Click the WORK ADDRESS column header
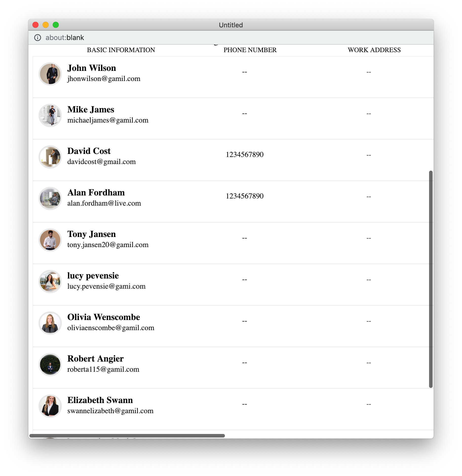The height and width of the screenshot is (476, 462). (374, 50)
